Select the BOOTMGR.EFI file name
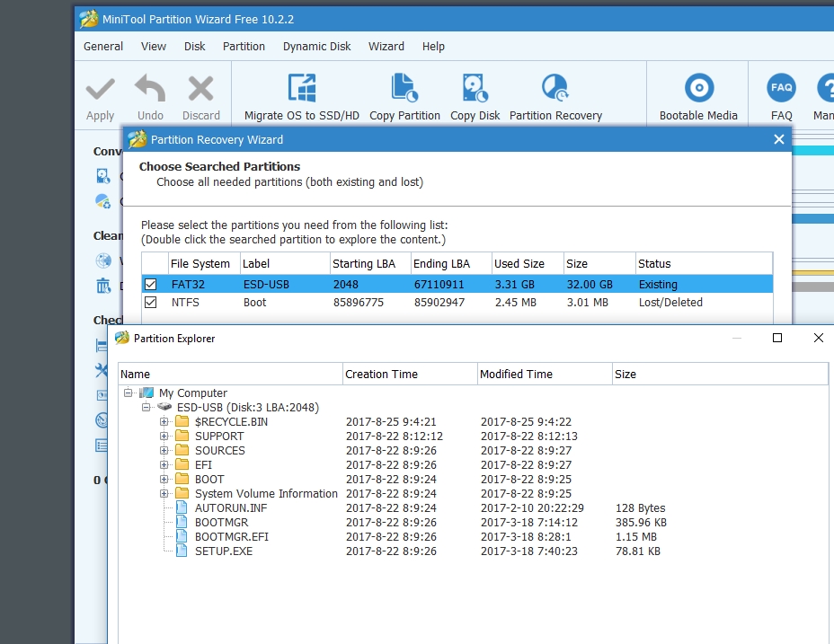Image resolution: width=834 pixels, height=644 pixels. point(231,536)
